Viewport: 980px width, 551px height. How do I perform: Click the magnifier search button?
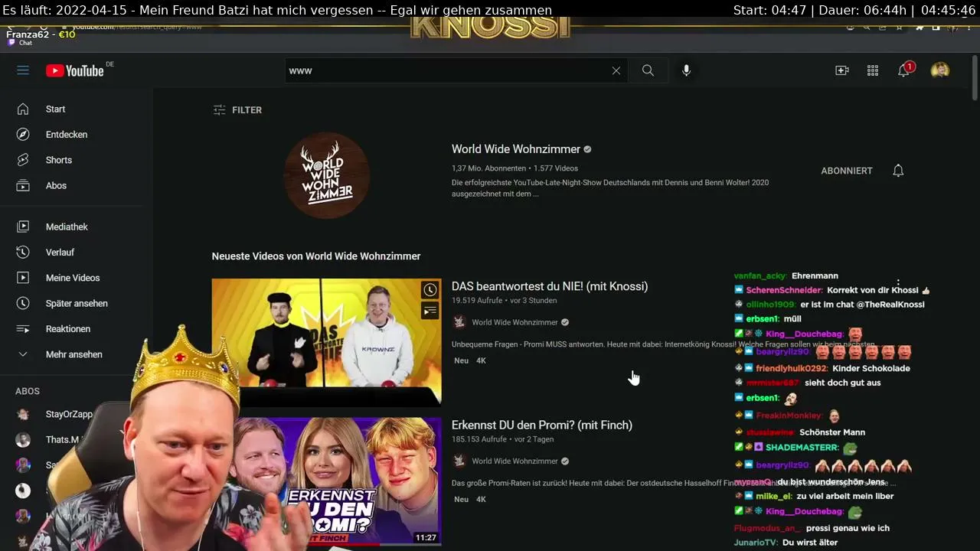click(x=648, y=70)
